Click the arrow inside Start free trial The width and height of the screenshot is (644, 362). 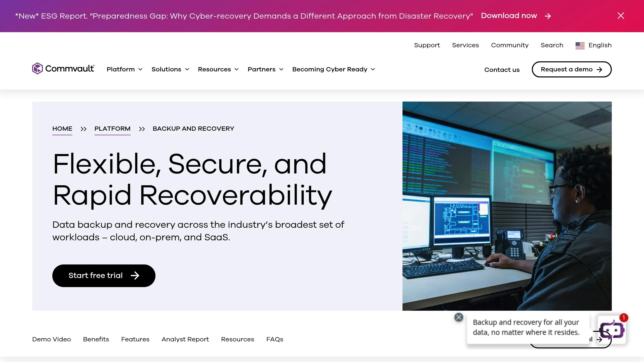click(x=135, y=276)
